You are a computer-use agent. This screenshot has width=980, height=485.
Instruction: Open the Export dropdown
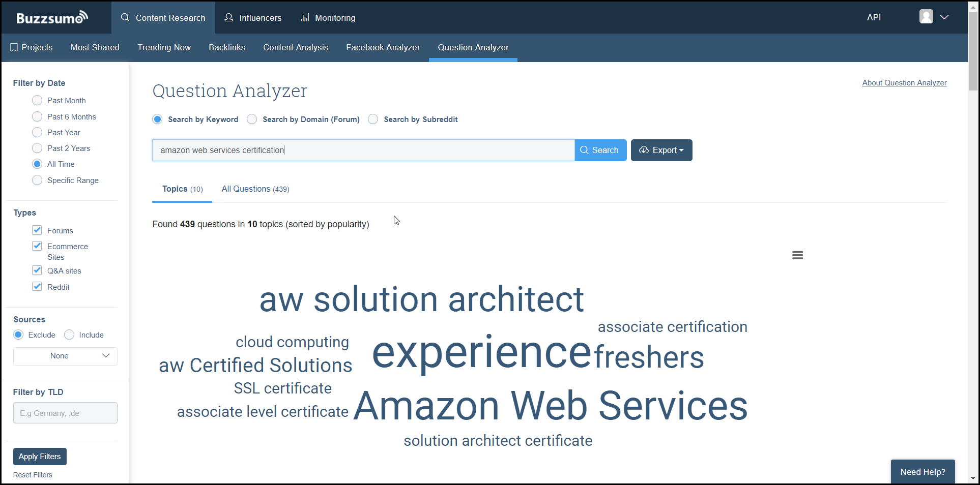661,150
